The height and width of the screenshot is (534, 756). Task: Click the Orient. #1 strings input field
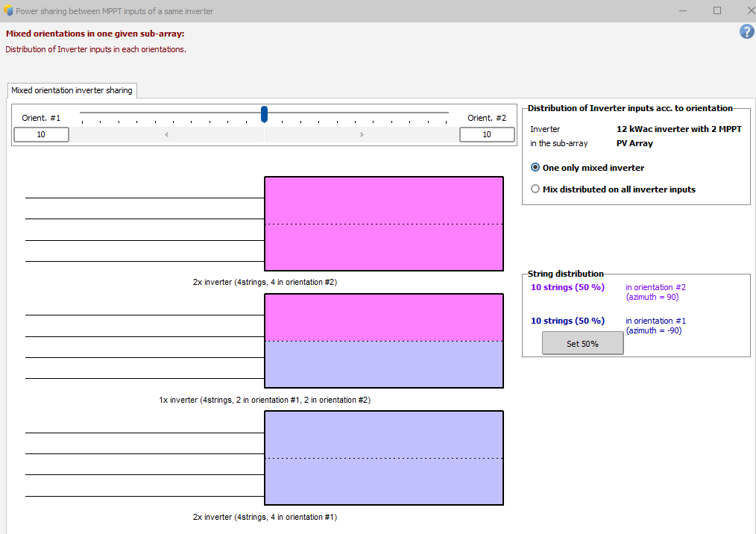41,134
